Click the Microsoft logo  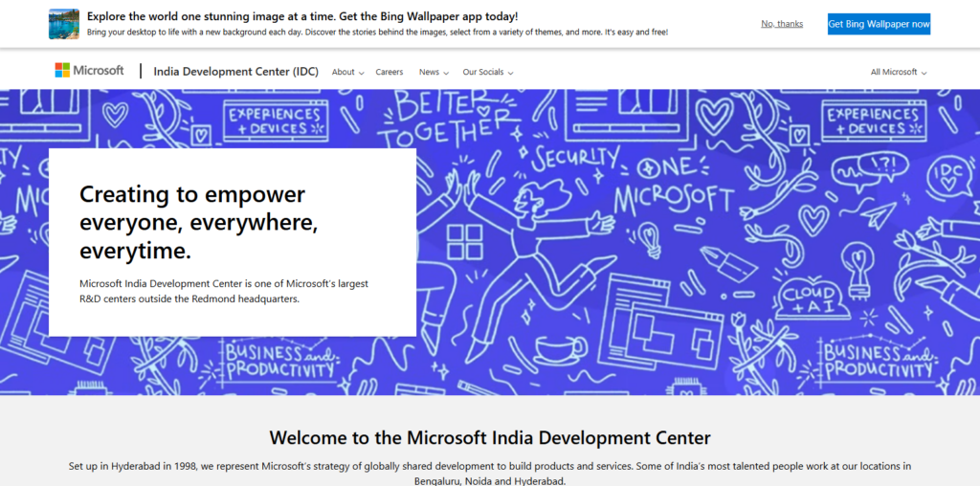(x=89, y=71)
